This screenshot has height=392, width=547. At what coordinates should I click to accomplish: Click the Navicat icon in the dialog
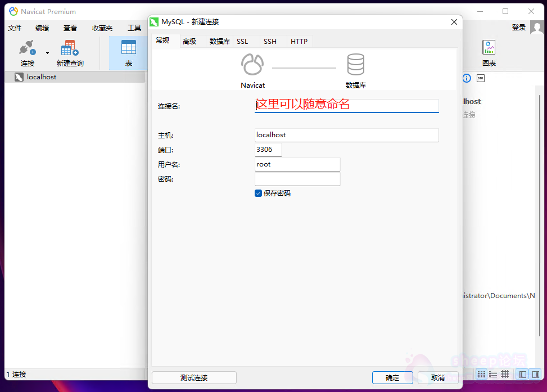point(252,64)
